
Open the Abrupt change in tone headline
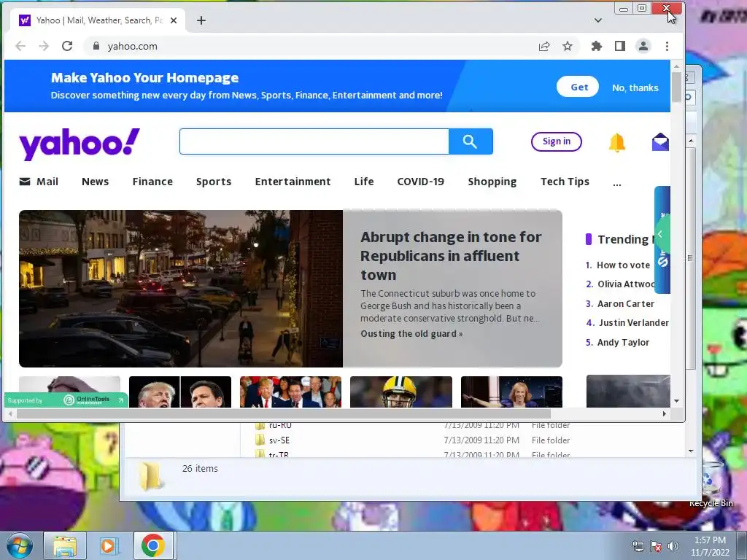point(451,256)
